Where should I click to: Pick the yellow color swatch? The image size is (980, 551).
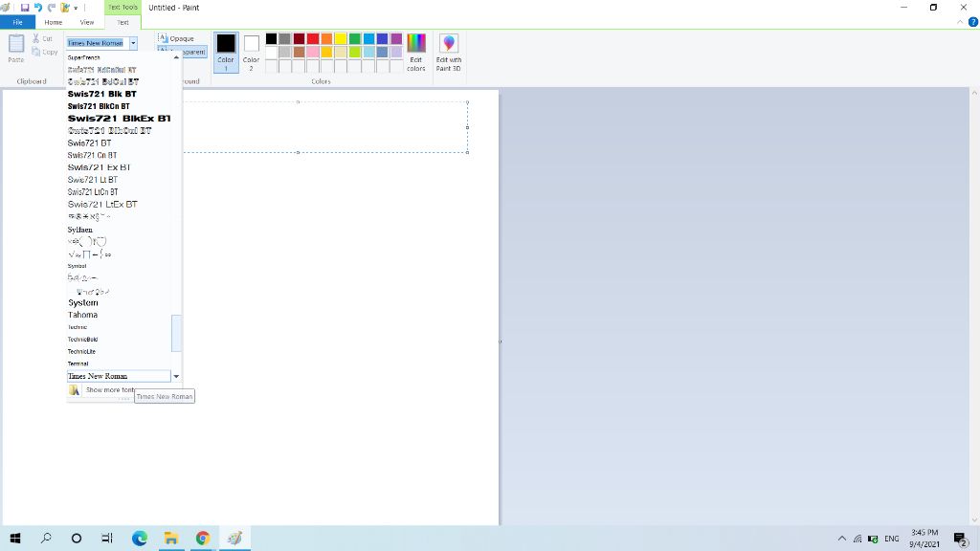[x=341, y=38]
